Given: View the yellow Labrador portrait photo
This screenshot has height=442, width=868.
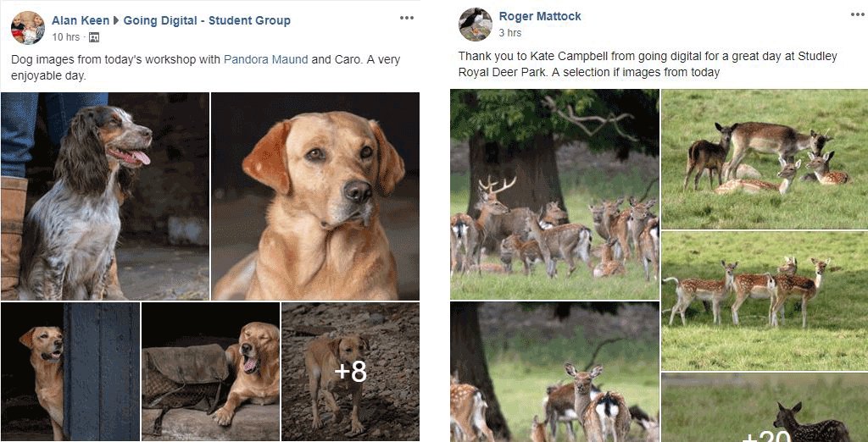Looking at the screenshot, I should point(315,196).
